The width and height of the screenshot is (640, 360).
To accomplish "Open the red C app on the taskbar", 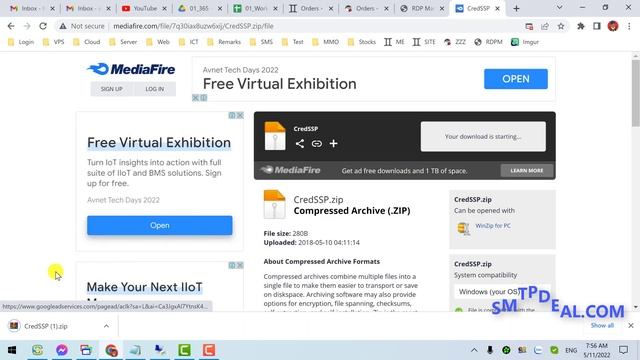I will [x=209, y=350].
